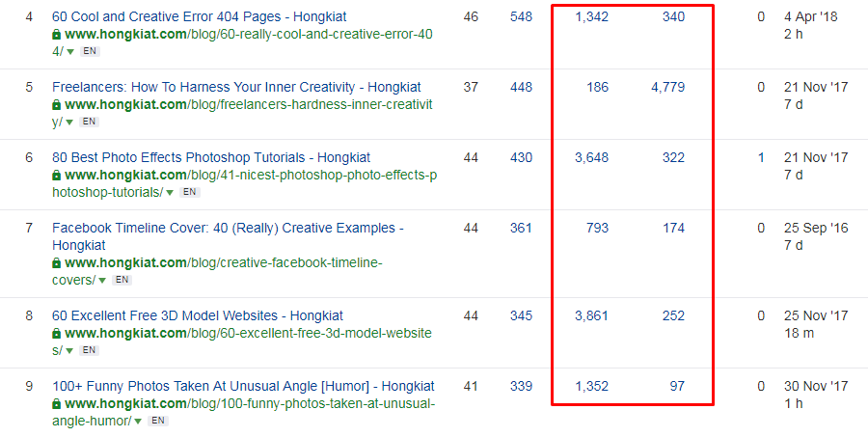868x437 pixels.
Task: Click EN language badge on error 404 row
Action: tap(89, 51)
